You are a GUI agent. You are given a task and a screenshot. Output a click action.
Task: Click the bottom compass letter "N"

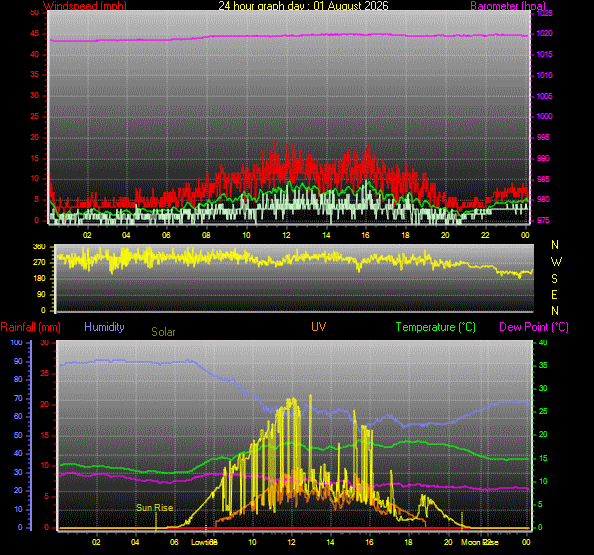[555, 311]
